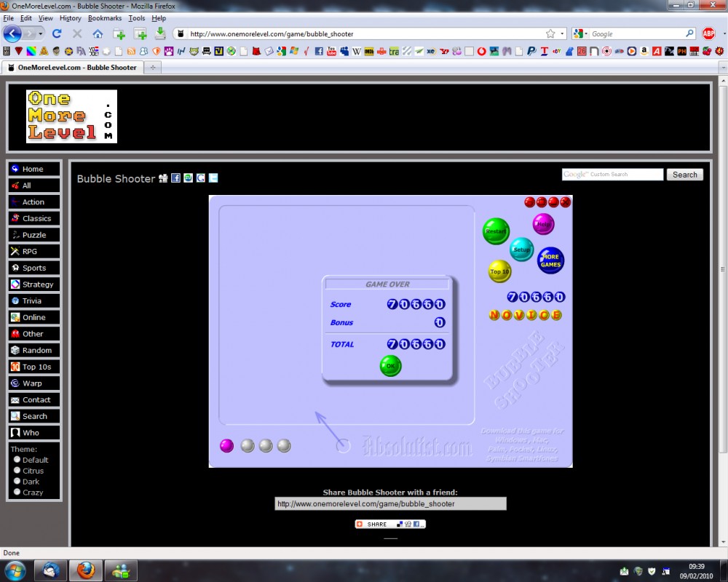The height and width of the screenshot is (582, 728).
Task: Go to the Firefox Home page
Action: point(98,33)
